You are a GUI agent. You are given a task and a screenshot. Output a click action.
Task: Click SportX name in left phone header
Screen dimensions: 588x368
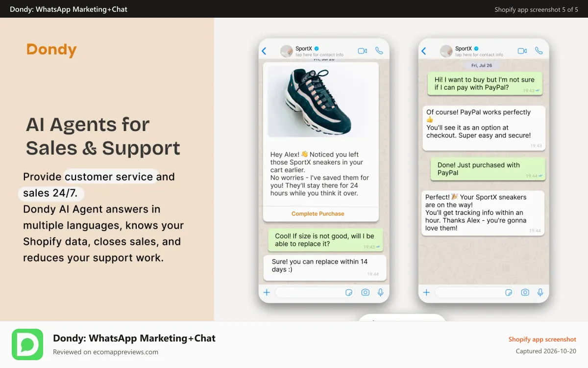click(304, 49)
